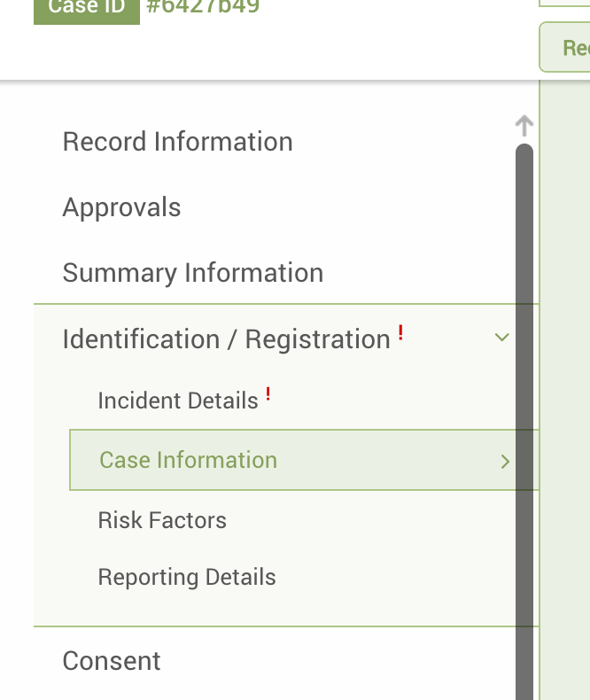Click Case Information right chevron
Screen dimensions: 590x700
[505, 462]
